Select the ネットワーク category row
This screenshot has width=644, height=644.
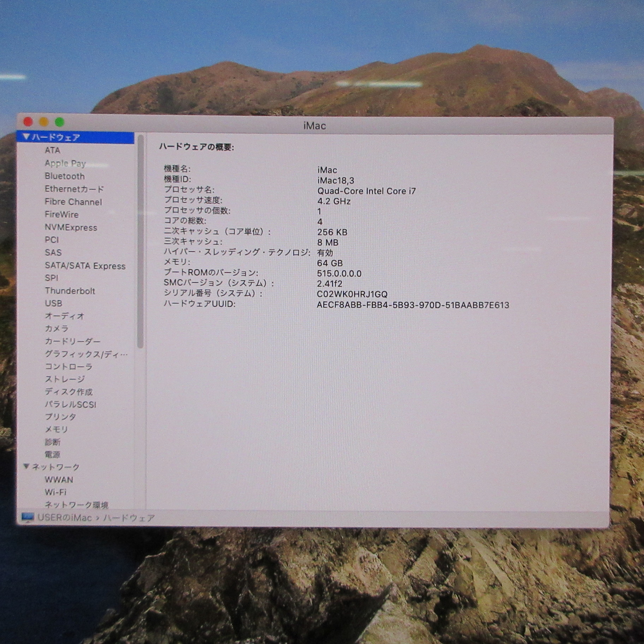click(x=75, y=467)
